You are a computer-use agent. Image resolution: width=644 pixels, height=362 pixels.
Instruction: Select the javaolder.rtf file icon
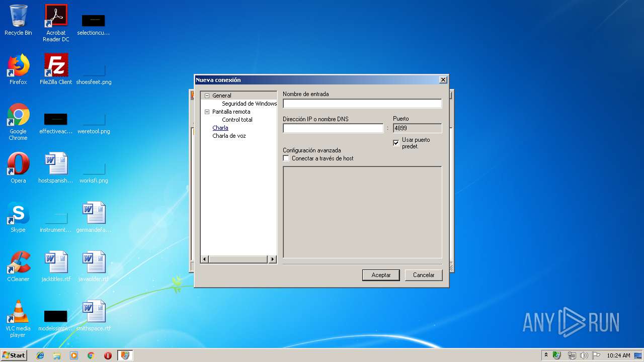click(x=94, y=267)
